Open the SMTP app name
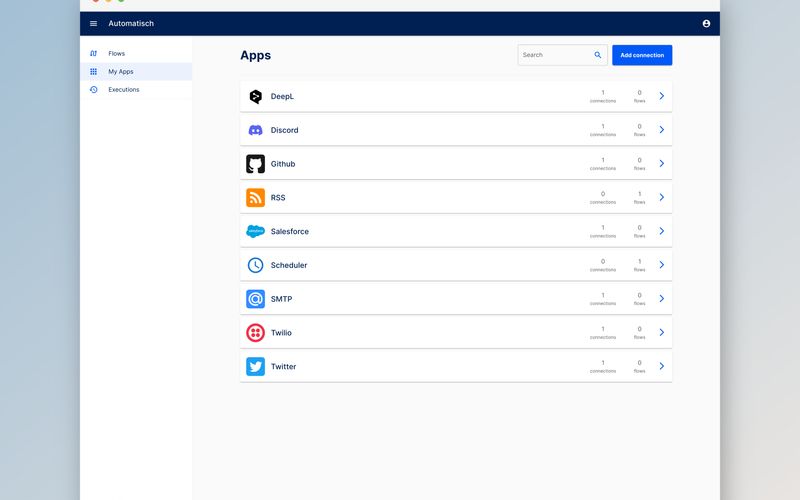The image size is (800, 500). click(281, 299)
